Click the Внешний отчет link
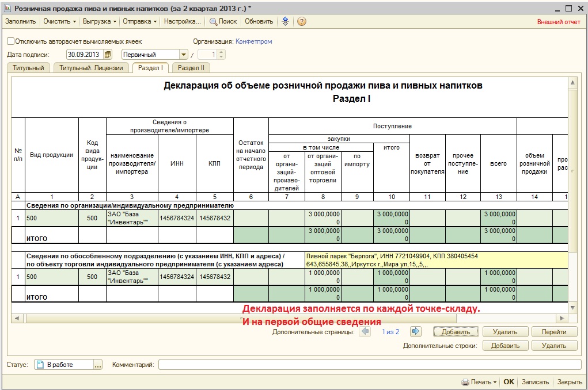Viewport: 588px width, 390px height. point(559,22)
